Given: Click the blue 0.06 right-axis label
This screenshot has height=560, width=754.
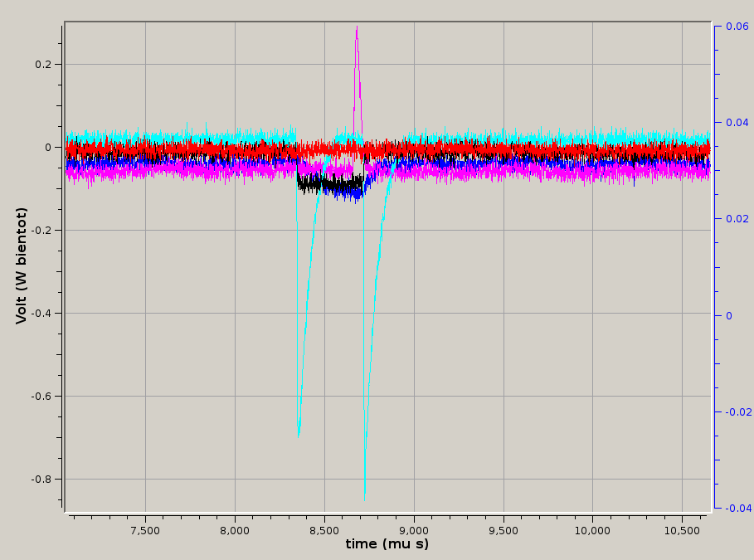Looking at the screenshot, I should point(737,27).
